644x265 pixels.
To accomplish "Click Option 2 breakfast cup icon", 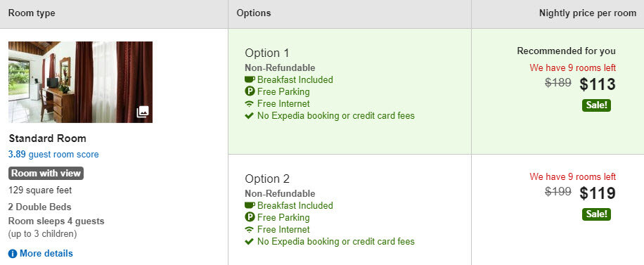I will pyautogui.click(x=250, y=205).
